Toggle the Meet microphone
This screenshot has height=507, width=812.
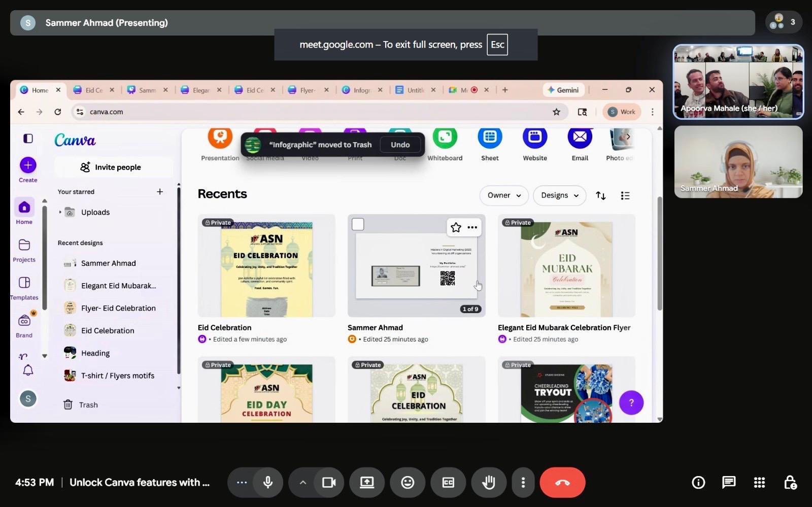pos(268,482)
